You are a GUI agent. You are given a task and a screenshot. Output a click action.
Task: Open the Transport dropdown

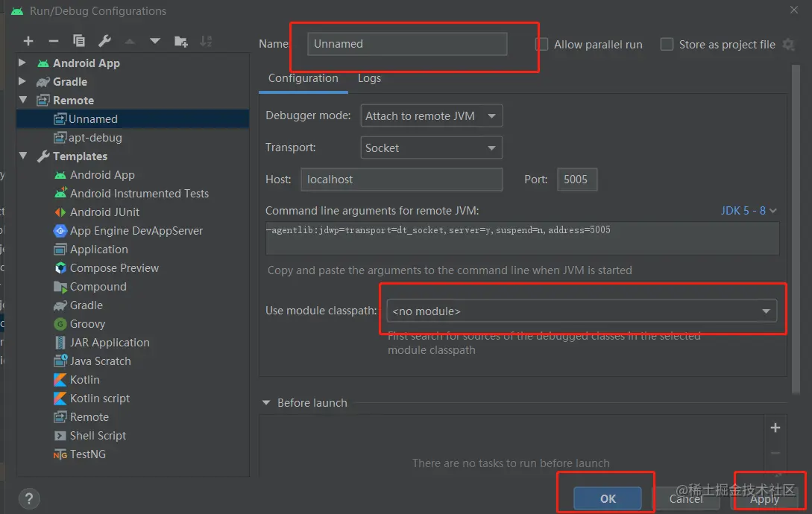pyautogui.click(x=432, y=148)
